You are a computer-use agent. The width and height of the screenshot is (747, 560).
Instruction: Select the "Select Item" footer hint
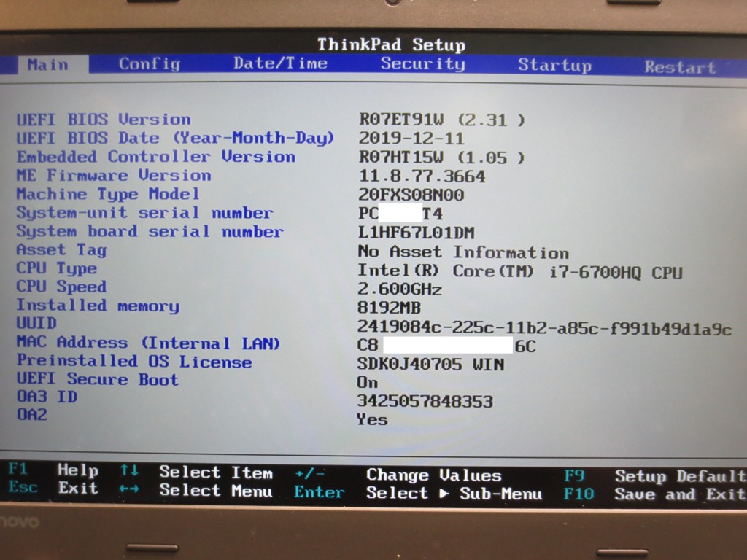pyautogui.click(x=216, y=472)
